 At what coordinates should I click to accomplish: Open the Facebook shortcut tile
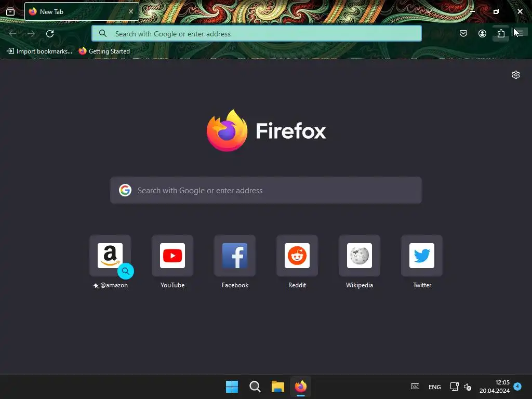[x=235, y=256]
